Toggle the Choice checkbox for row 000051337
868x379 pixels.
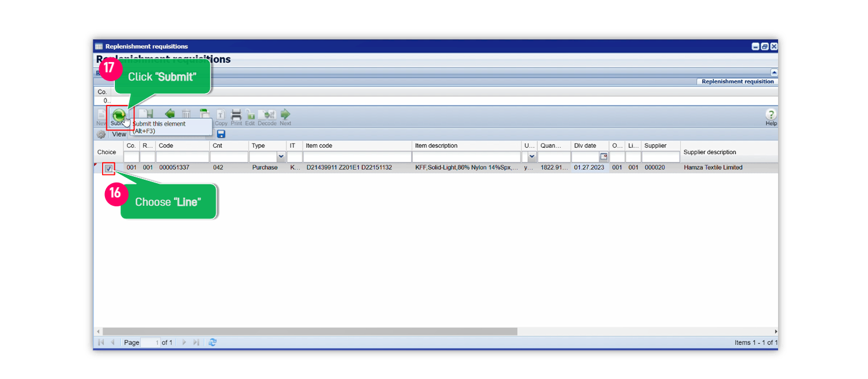coord(108,168)
